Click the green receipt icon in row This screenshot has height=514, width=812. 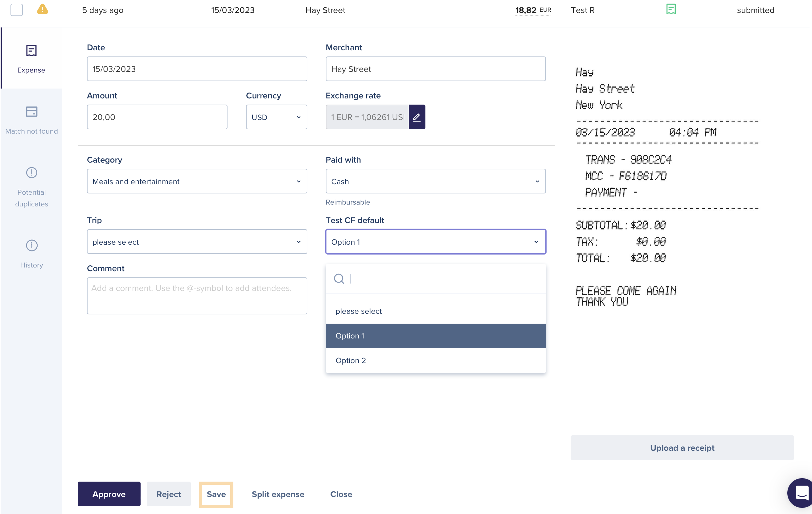(x=671, y=9)
